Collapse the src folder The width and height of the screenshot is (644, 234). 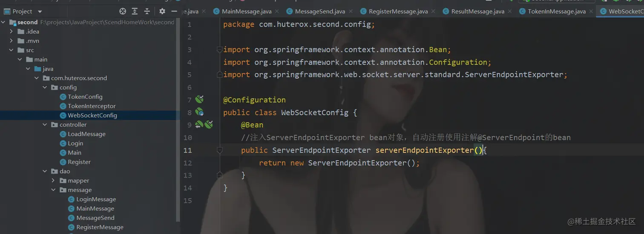(x=11, y=50)
